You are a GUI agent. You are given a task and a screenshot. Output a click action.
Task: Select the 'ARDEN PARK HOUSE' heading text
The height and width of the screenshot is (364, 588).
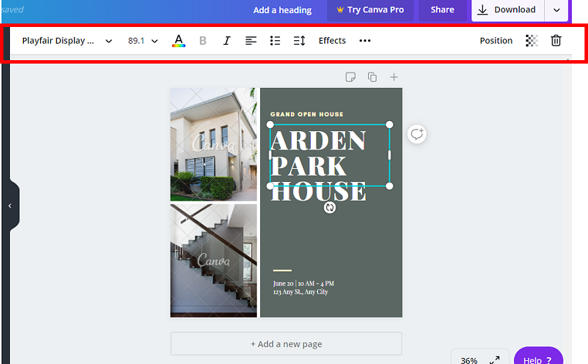pos(319,165)
